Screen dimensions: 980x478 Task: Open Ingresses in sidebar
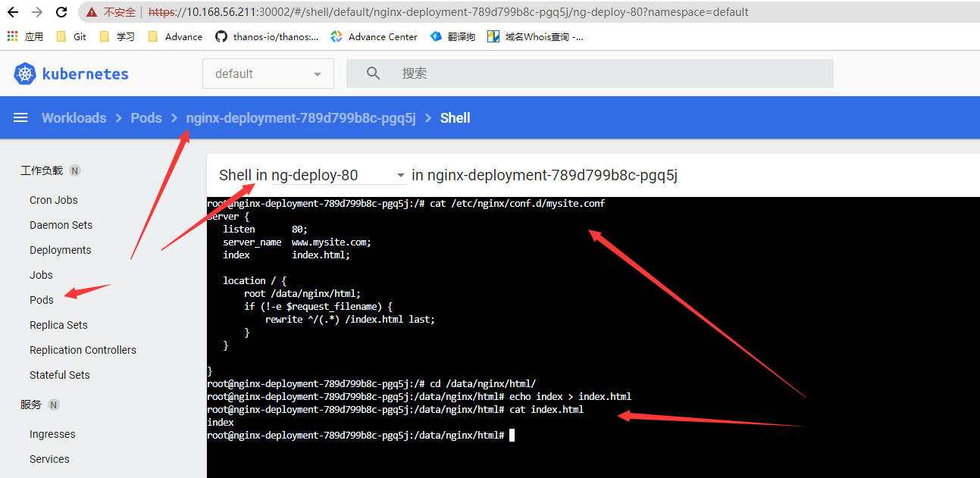tap(52, 434)
